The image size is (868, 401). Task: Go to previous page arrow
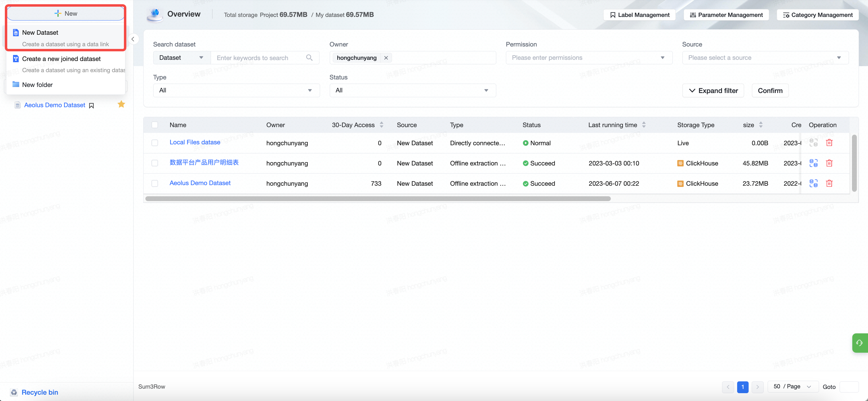point(728,387)
